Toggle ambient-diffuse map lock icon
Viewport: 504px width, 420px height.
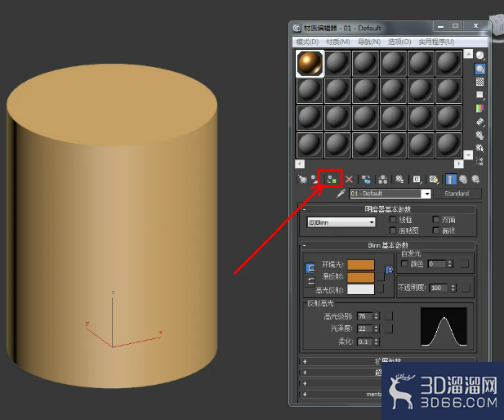pyautogui.click(x=390, y=270)
